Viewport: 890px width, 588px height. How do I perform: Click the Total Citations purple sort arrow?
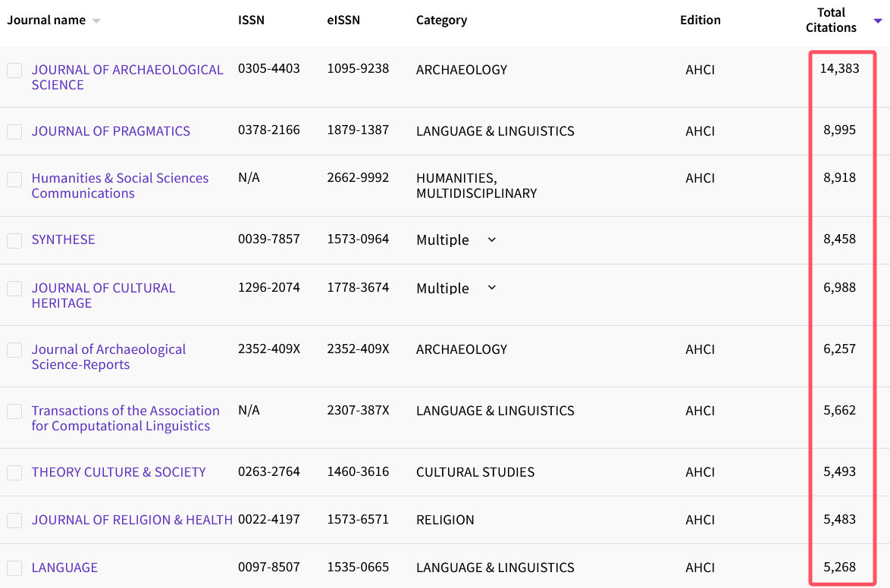coord(878,21)
